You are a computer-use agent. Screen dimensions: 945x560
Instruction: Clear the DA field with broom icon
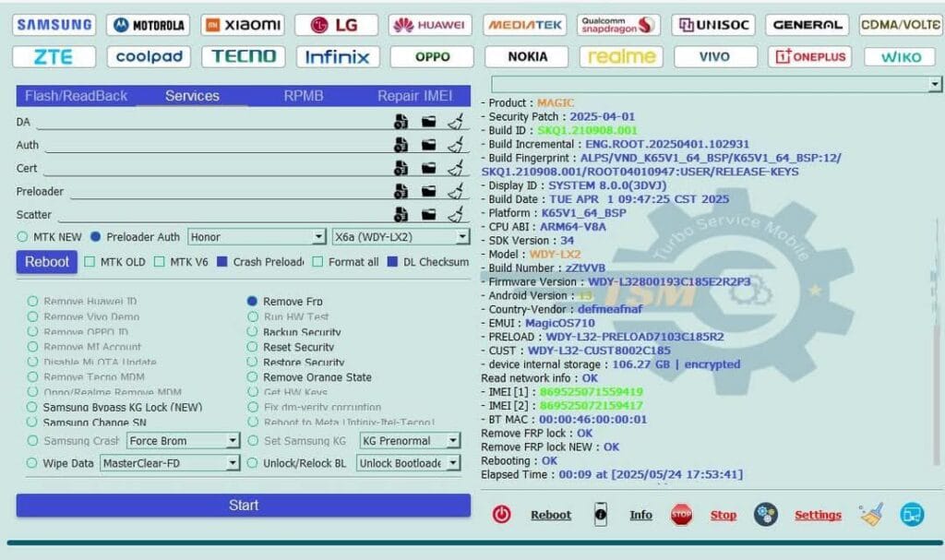[456, 122]
